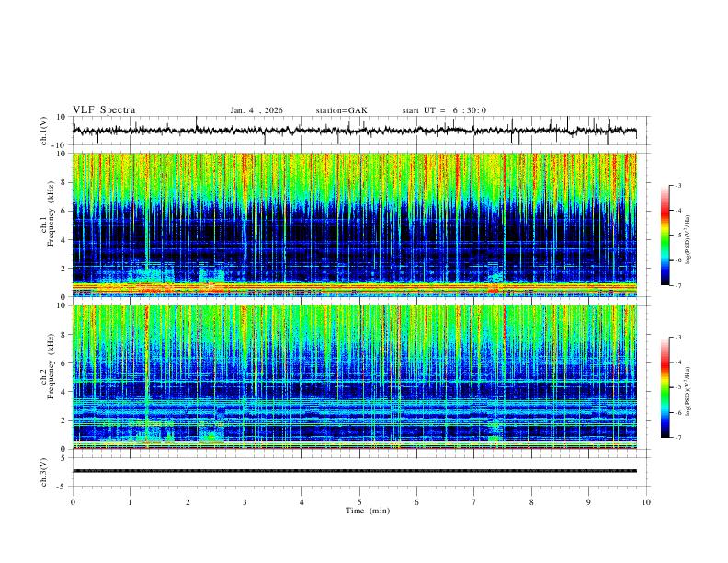The width and height of the screenshot is (728, 563).
Task: Click the ch.3(V) axis label
Action: [44, 472]
